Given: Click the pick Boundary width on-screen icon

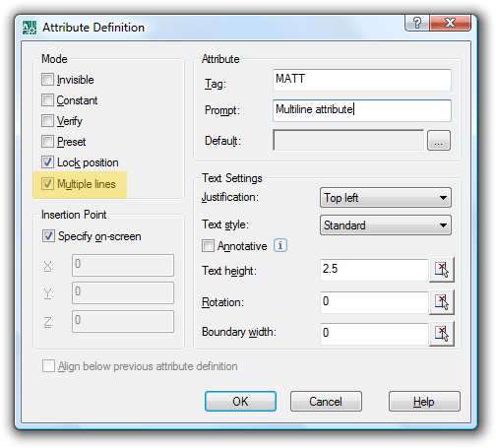Looking at the screenshot, I should click(442, 334).
